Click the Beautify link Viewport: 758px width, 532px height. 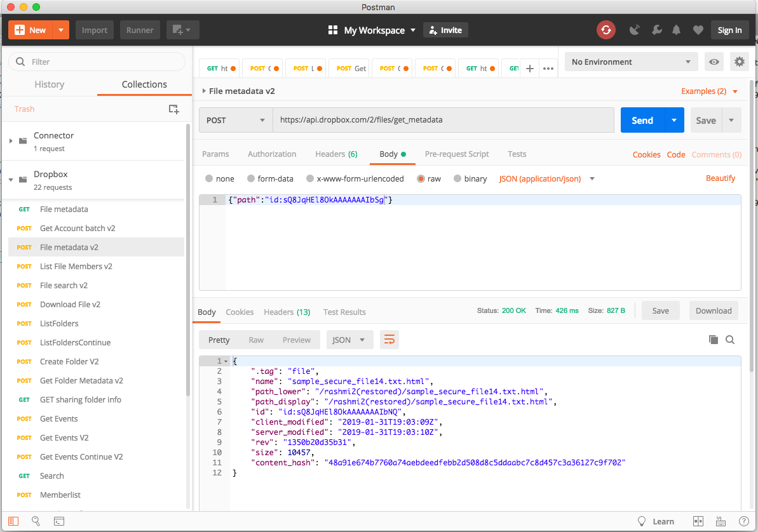click(721, 178)
